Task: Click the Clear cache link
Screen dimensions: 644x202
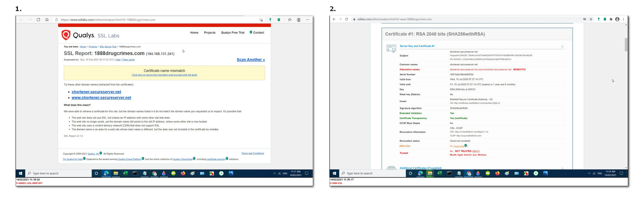Action: (x=129, y=60)
